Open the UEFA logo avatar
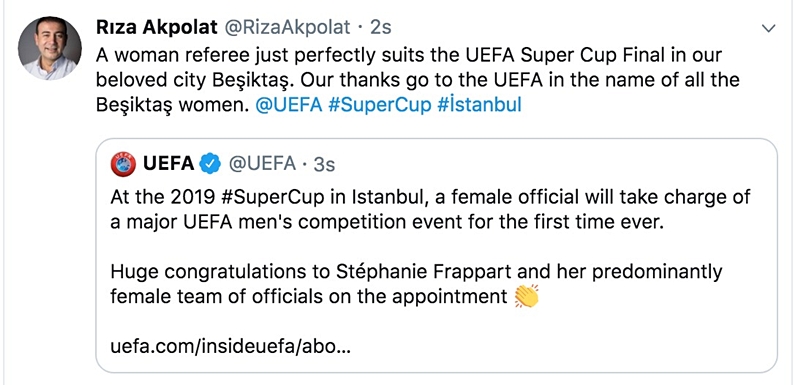This screenshot has width=800, height=385. (123, 164)
